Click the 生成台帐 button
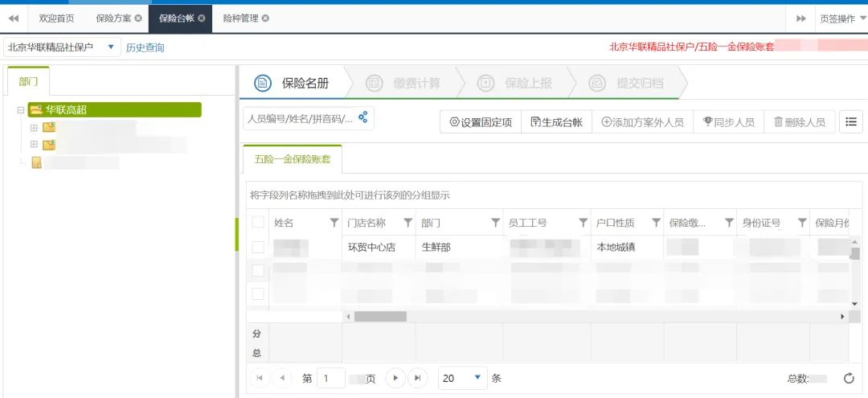This screenshot has width=868, height=398. point(556,121)
